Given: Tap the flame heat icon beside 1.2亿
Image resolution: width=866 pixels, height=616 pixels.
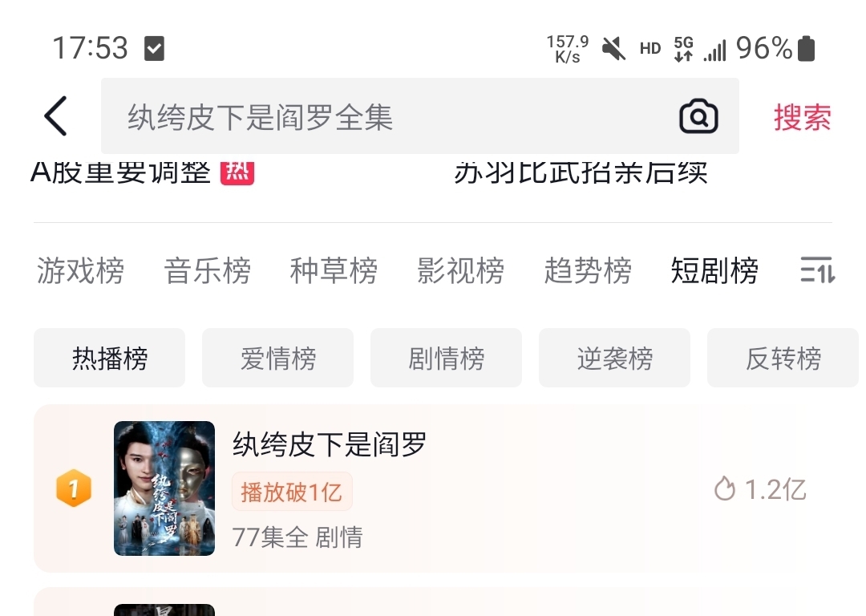Looking at the screenshot, I should [725, 489].
